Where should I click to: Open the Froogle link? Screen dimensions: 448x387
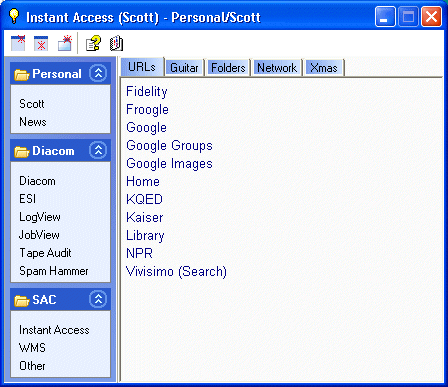point(147,110)
